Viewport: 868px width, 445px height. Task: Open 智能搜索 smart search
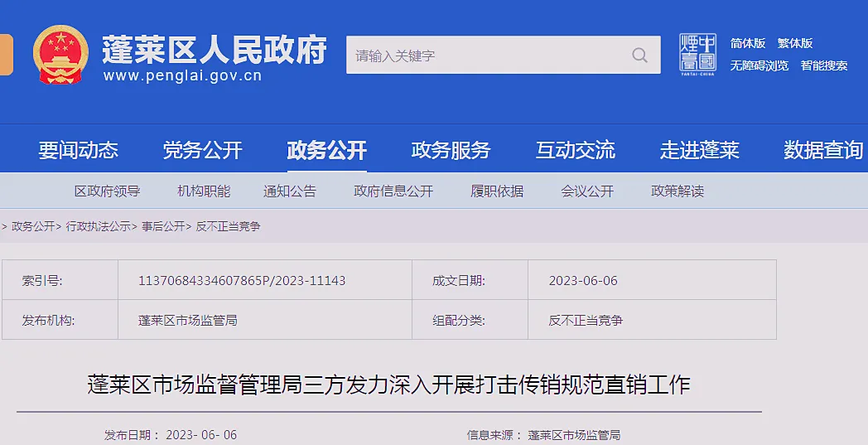tap(824, 65)
